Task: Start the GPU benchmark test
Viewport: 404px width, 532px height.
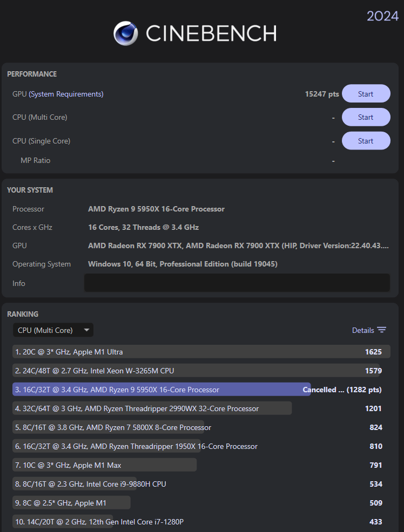Action: [366, 94]
